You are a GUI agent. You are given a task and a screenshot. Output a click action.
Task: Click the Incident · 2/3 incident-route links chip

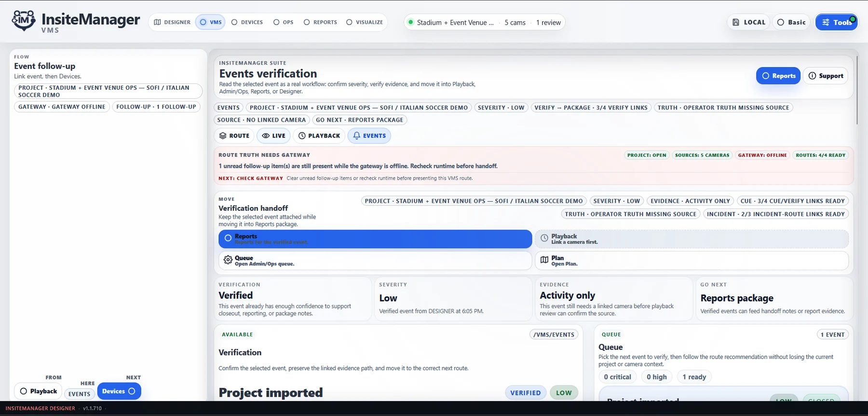coord(776,214)
